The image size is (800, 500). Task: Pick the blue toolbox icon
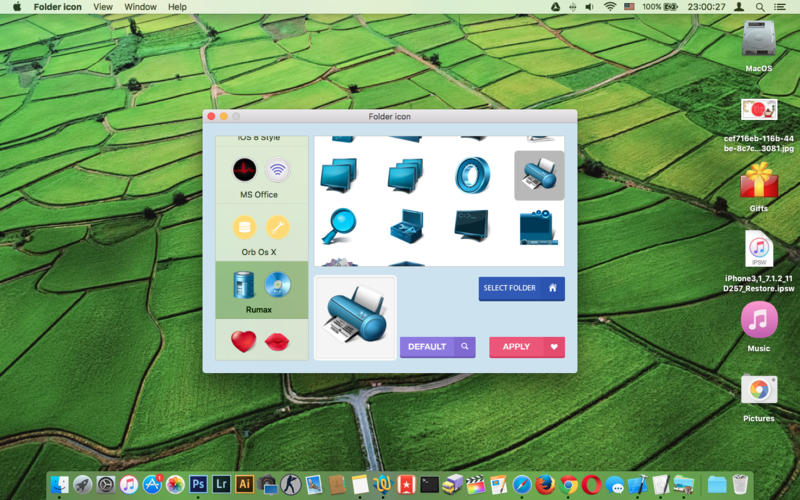(406, 226)
